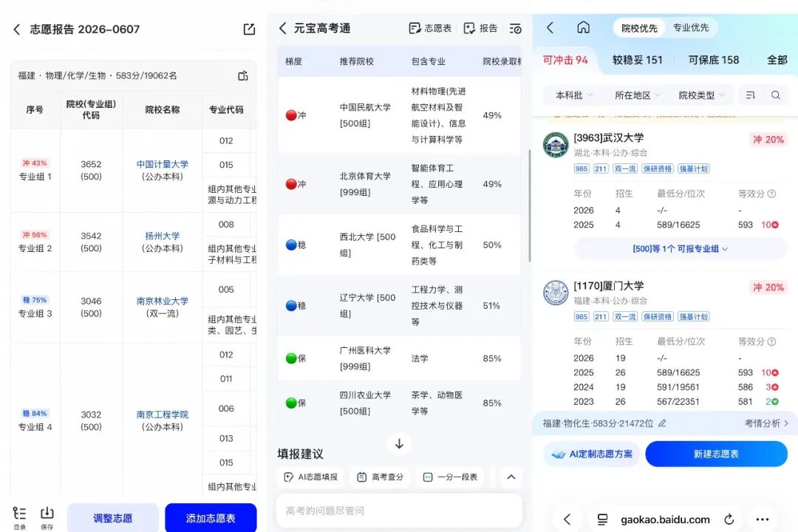Tap 等效分 help icon under 厦门大学
Image resolution: width=798 pixels, height=532 pixels.
pos(771,341)
